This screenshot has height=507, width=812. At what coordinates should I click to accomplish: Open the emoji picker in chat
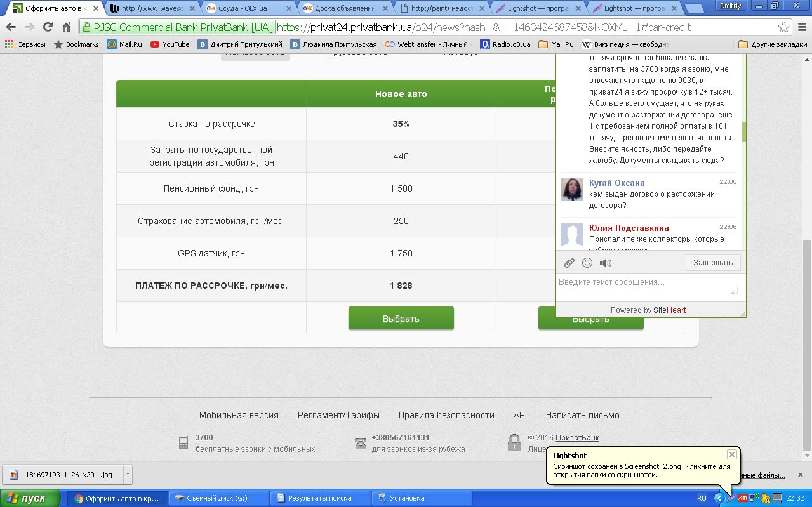[587, 263]
